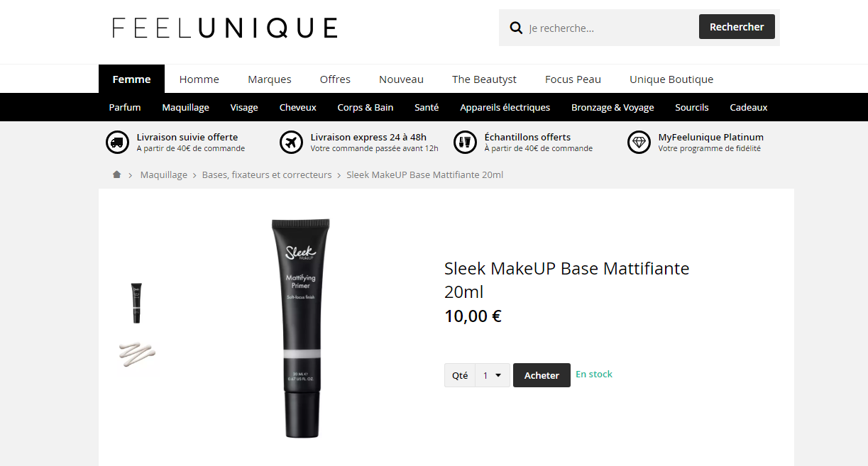
Task: Click the delivery truck icon
Action: (x=117, y=143)
